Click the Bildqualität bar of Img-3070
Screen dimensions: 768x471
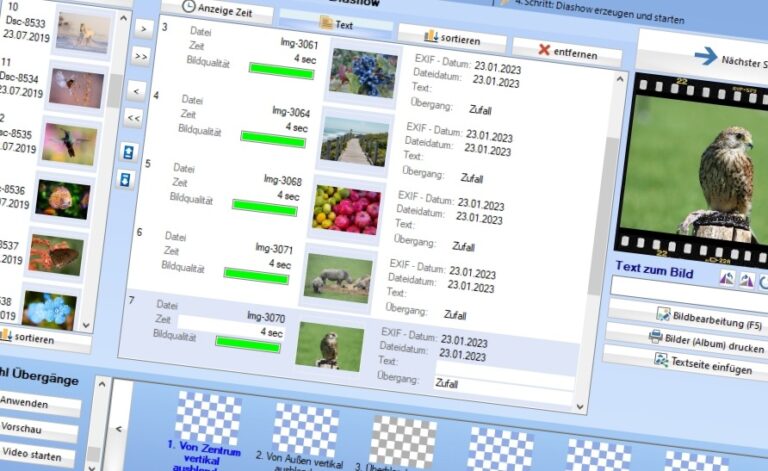click(248, 344)
